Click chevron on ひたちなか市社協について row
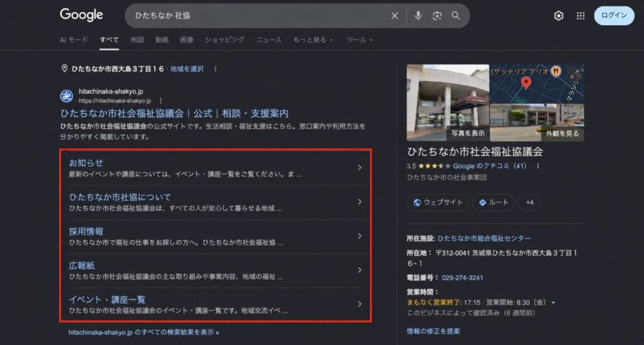The image size is (644, 345). pos(359,201)
